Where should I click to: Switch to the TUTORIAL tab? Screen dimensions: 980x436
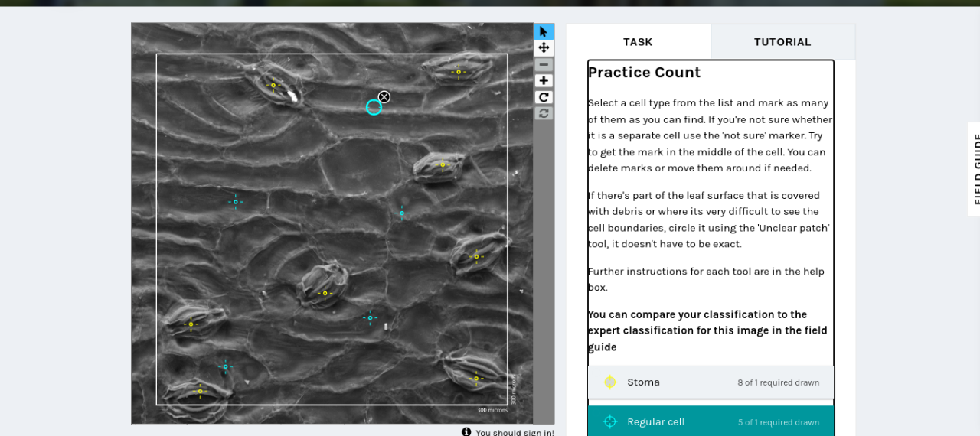pos(782,42)
